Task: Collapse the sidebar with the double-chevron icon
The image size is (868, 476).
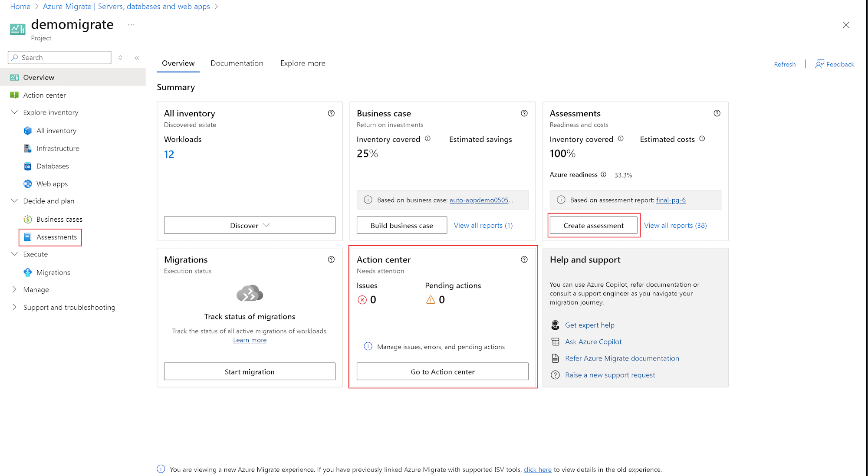Action: (137, 58)
